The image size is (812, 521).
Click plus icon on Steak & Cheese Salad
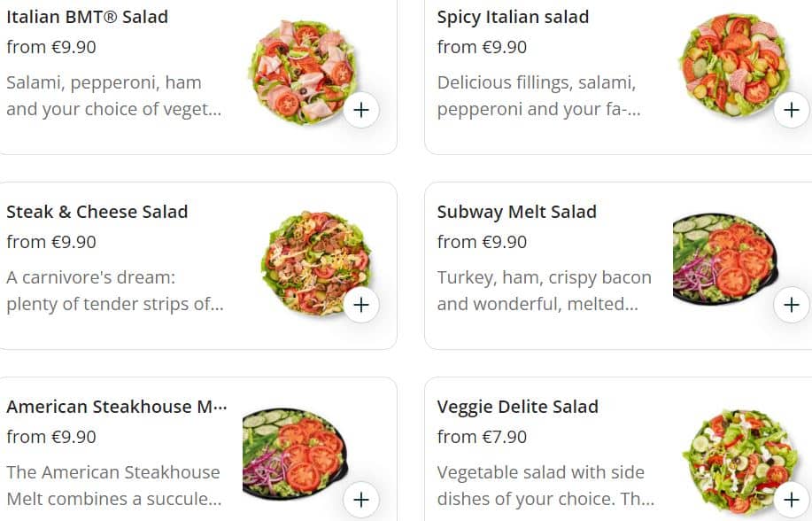click(361, 305)
